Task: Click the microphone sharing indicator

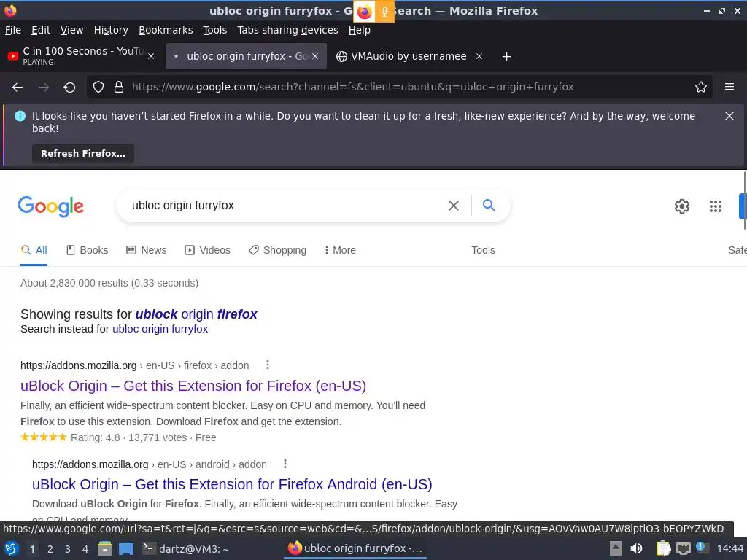Action: [x=384, y=12]
